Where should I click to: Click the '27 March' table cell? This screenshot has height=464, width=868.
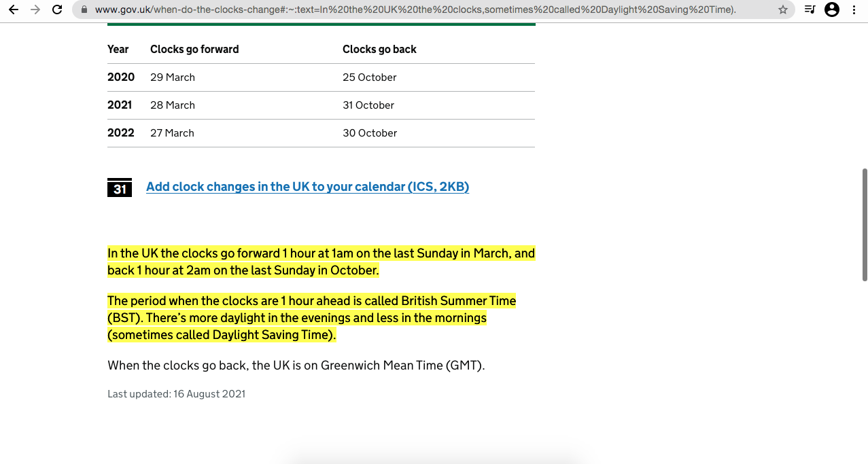point(172,133)
